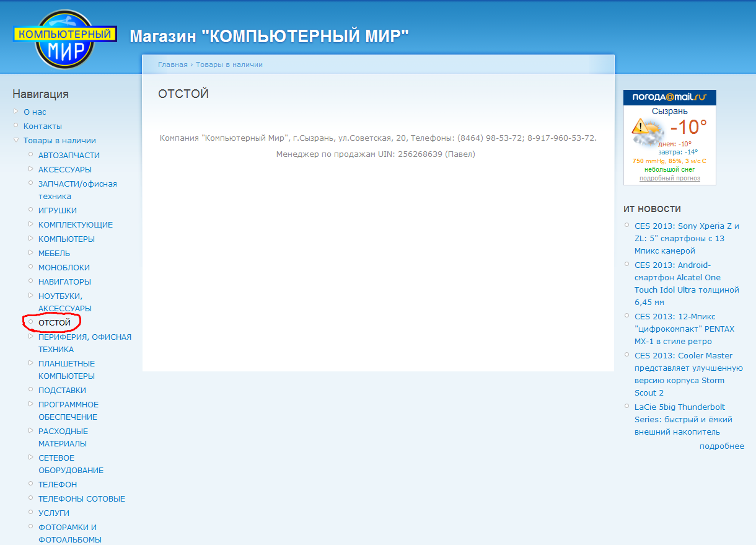
Task: Open the КОМПЬЮТЕРЫ category link
Action: (66, 239)
